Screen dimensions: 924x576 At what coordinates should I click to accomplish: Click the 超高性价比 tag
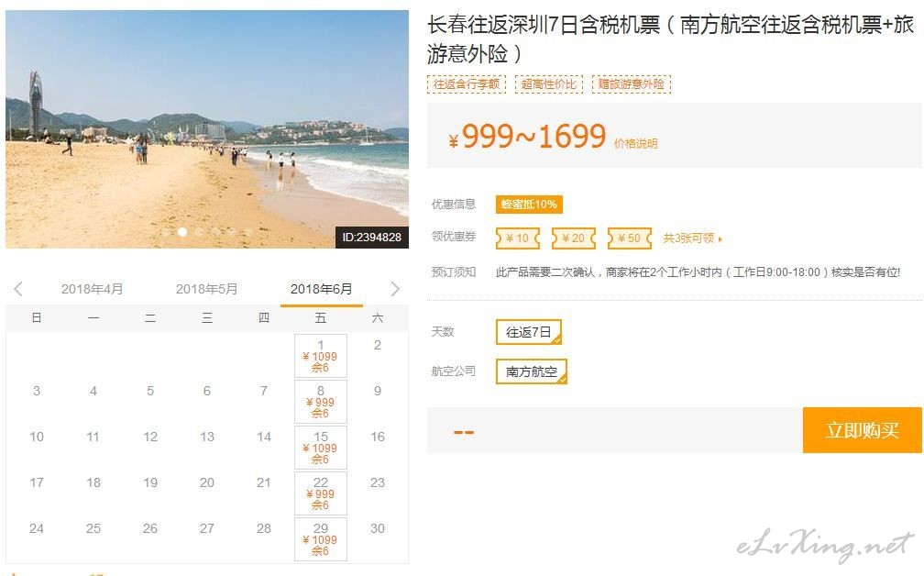(548, 84)
